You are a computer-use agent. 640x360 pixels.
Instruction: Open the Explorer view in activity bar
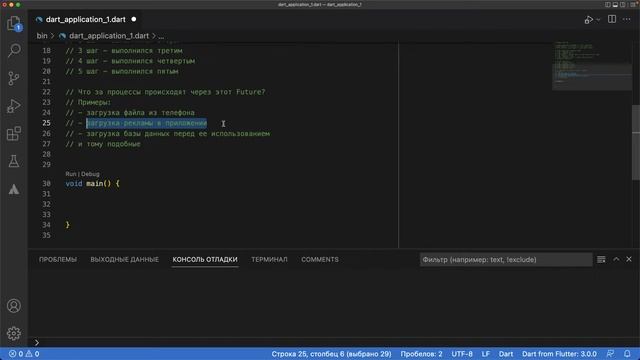click(x=14, y=23)
